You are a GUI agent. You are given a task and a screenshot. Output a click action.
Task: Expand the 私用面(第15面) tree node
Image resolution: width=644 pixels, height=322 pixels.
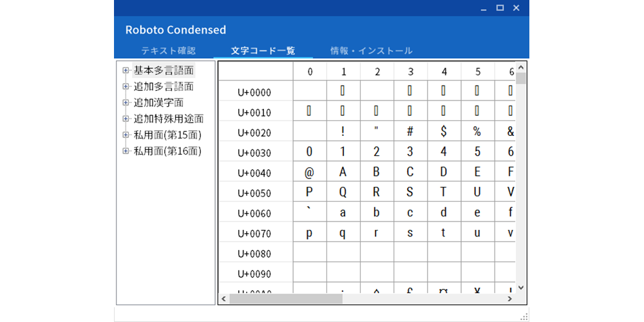coord(126,135)
